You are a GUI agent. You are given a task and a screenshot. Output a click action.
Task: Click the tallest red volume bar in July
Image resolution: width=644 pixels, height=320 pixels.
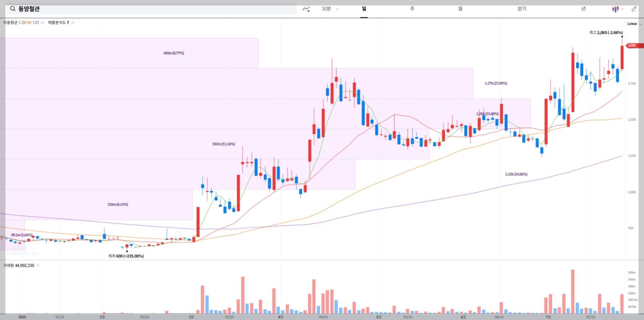tap(573, 292)
